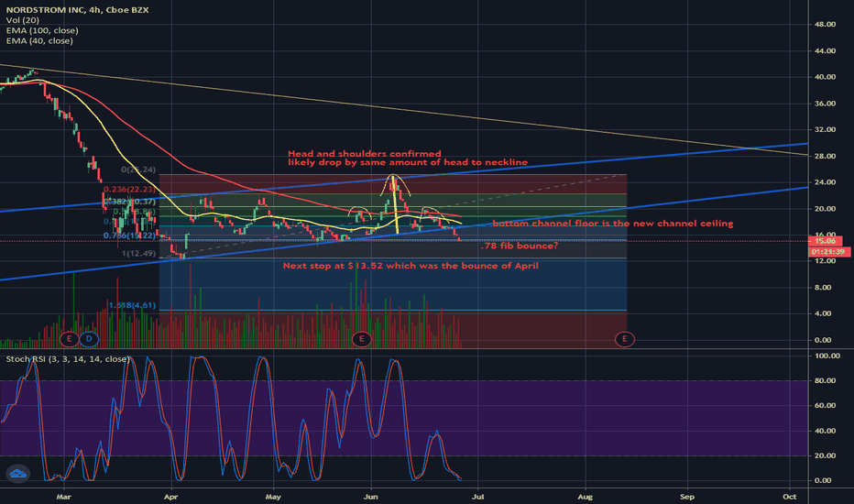Select the 1(12.49) Fibonacci label
This screenshot has height=504, width=854.
pyautogui.click(x=139, y=254)
